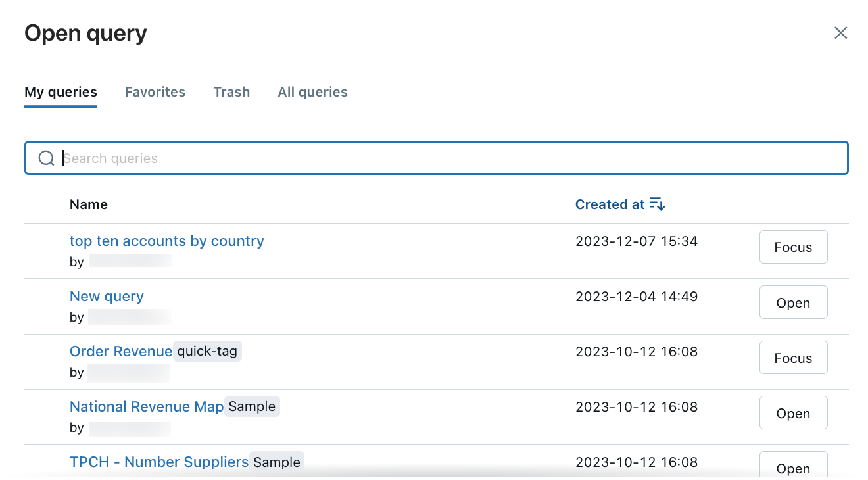Viewport: 868px width, 480px height.
Task: Switch to the All queries tab
Action: (x=312, y=92)
